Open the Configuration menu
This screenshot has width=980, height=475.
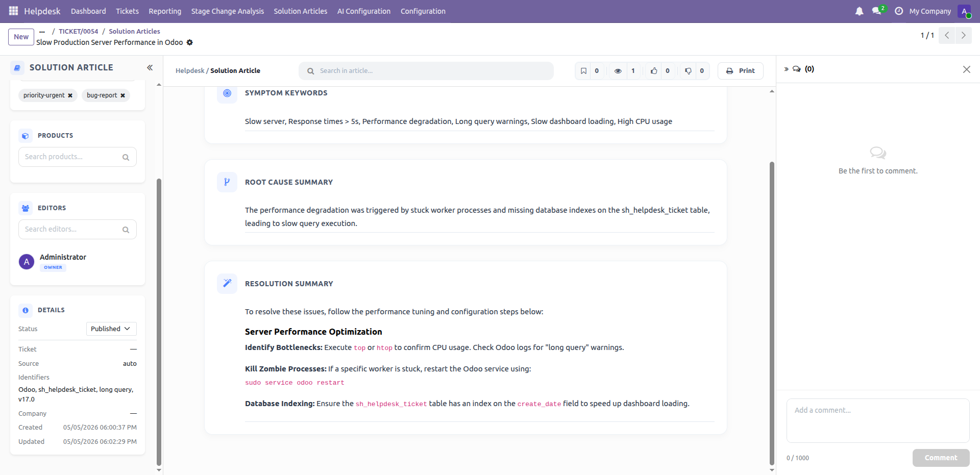pos(423,11)
